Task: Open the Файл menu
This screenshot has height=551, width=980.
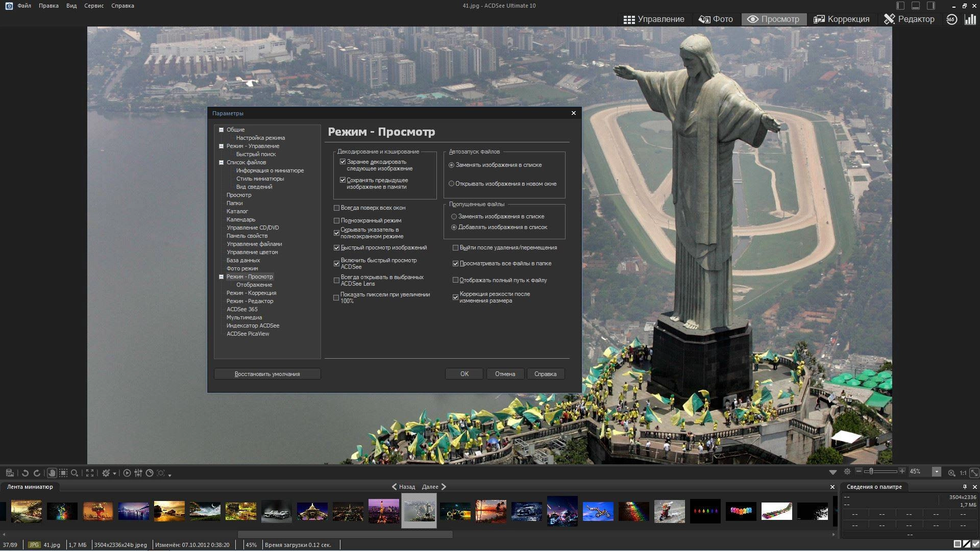Action: (24, 6)
